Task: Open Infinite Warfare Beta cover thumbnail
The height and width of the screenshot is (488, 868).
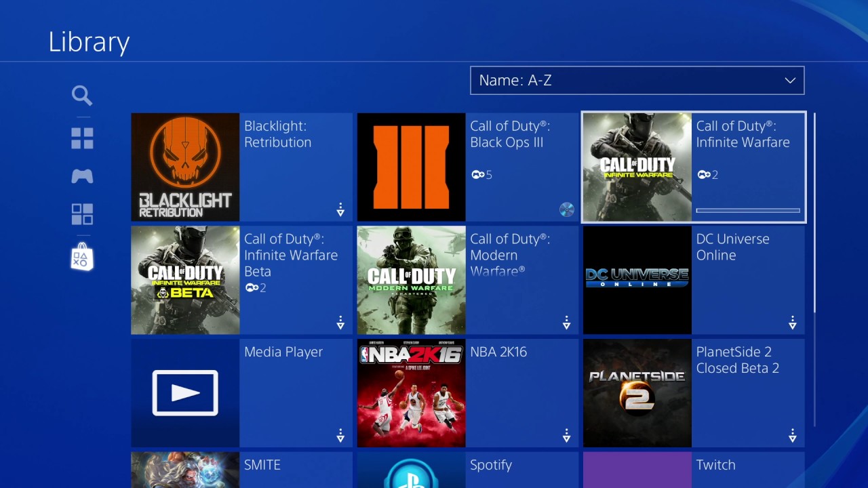Action: tap(185, 280)
